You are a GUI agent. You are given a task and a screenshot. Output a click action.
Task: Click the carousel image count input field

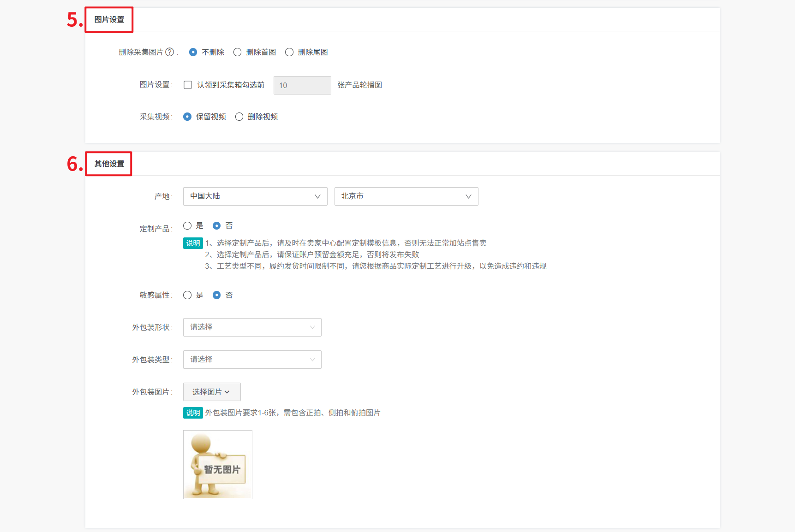pyautogui.click(x=302, y=85)
